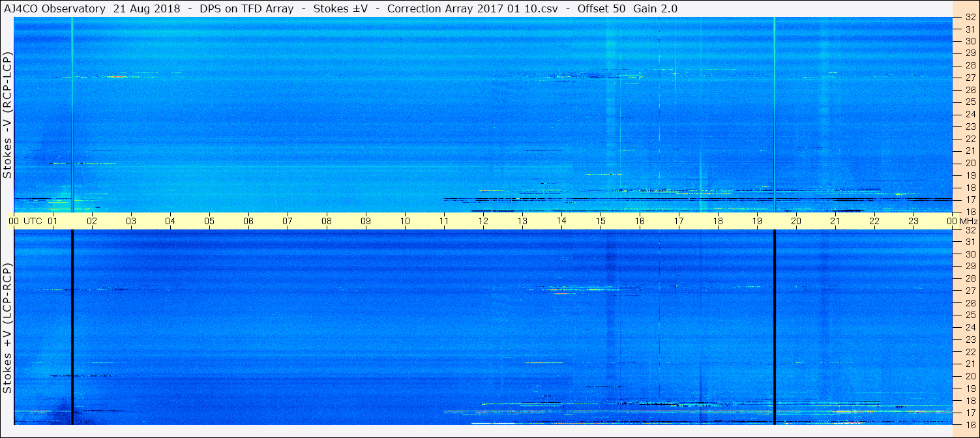980x438 pixels.
Task: Select the 05 hour tick on time axis
Action: 209,221
